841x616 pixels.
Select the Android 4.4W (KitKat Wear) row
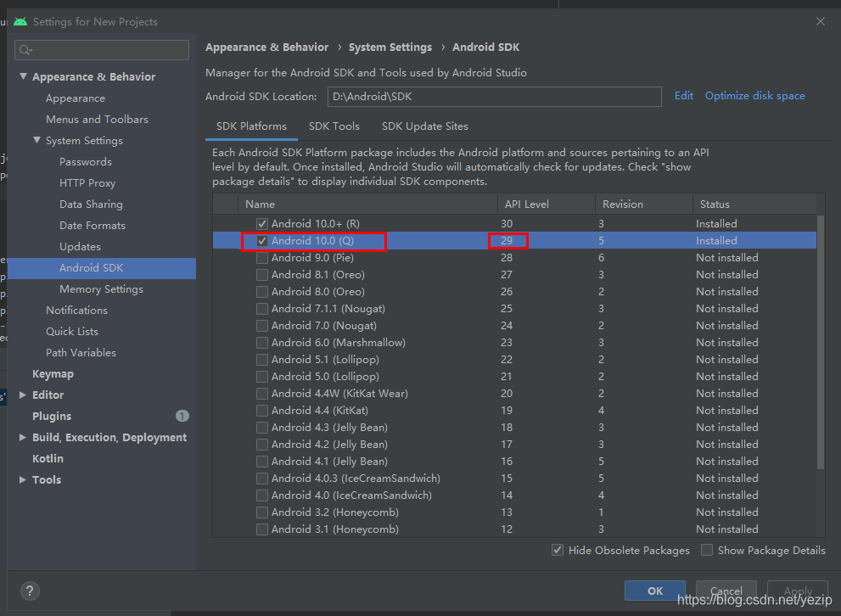[515, 394]
